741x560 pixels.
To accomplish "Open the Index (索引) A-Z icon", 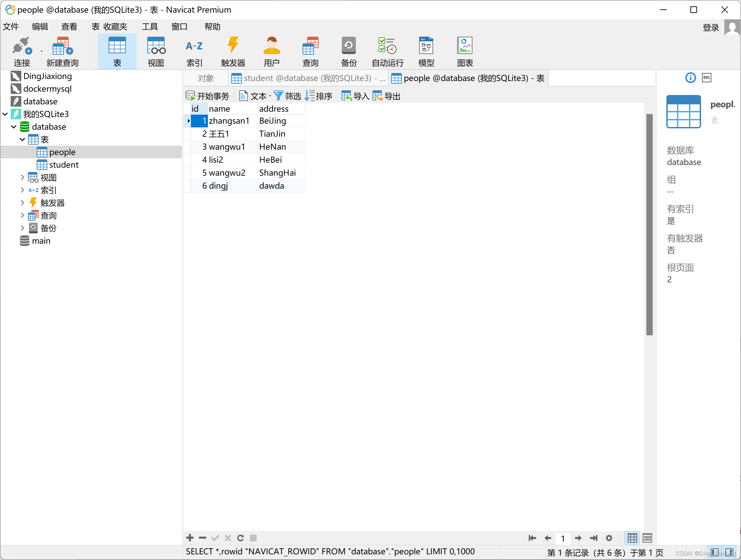I will coord(194,52).
